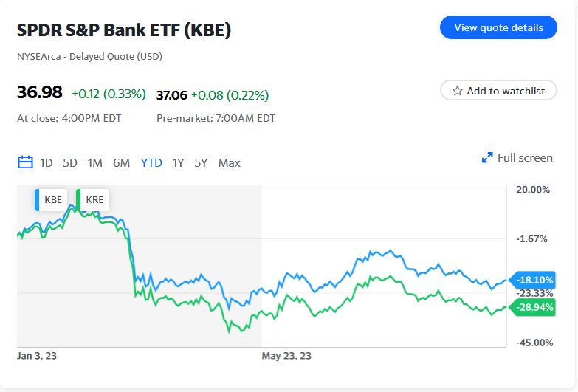Select the 1D time range
Viewport: 578px width, 392px height.
click(x=47, y=163)
